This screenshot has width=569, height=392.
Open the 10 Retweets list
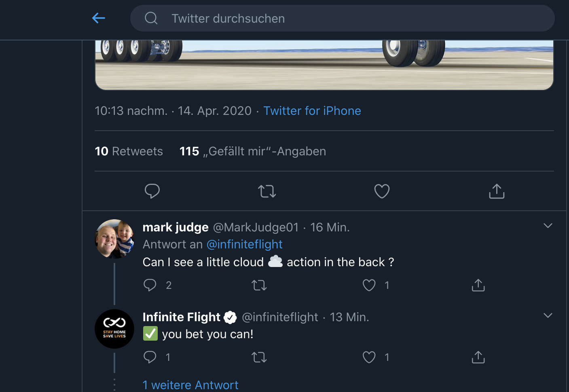coord(129,151)
